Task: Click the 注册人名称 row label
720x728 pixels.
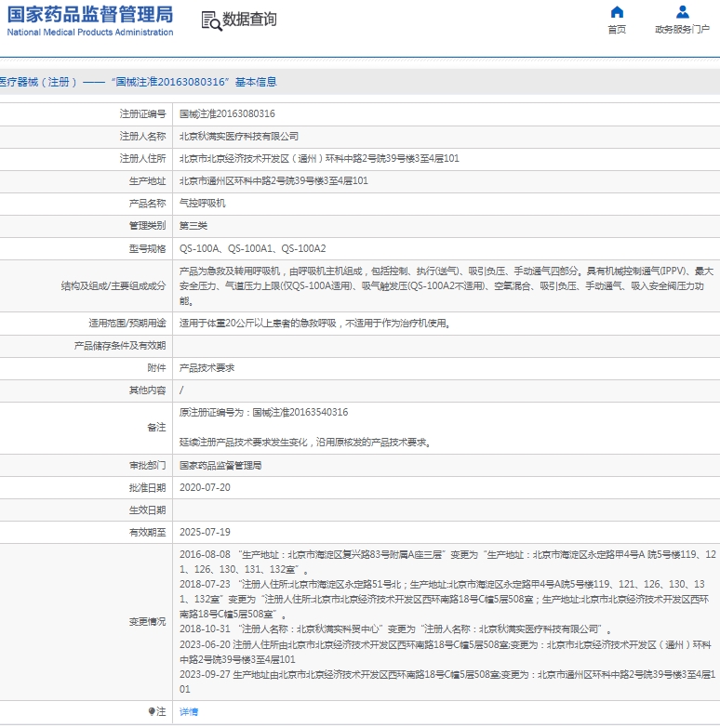Action: click(x=142, y=136)
